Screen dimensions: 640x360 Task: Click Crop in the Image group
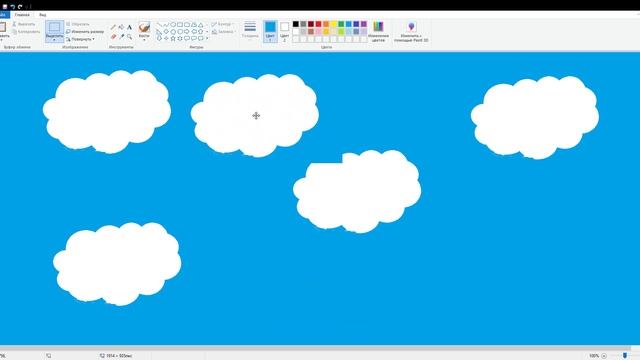point(78,24)
